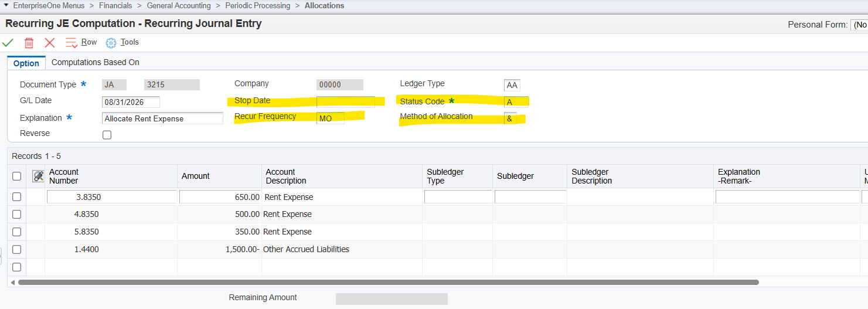868x309 pixels.
Task: Click the G/L Date field
Action: tap(131, 101)
